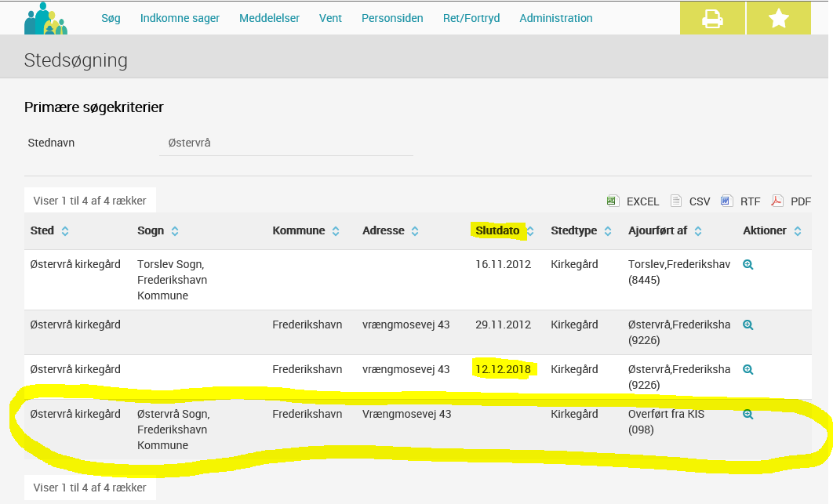
Task: Select the date 12.12.2018 cell
Action: tap(503, 370)
